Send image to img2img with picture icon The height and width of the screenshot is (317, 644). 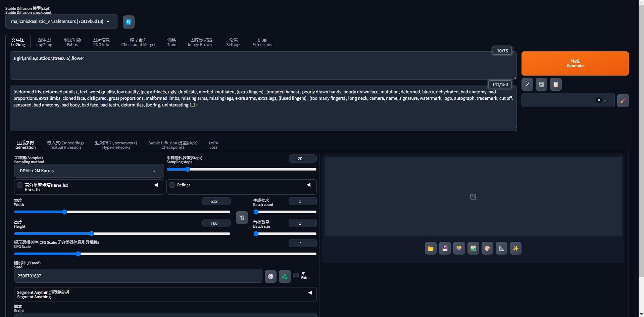pyautogui.click(x=473, y=248)
